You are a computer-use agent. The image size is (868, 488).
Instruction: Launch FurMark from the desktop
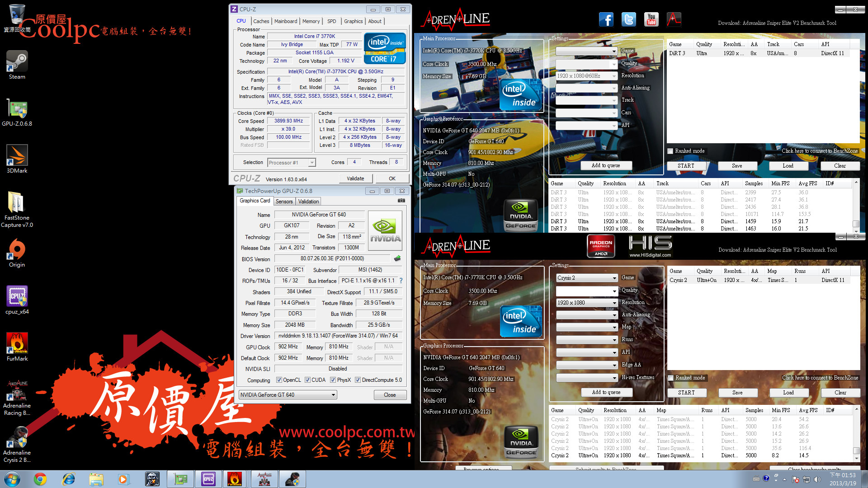[17, 347]
